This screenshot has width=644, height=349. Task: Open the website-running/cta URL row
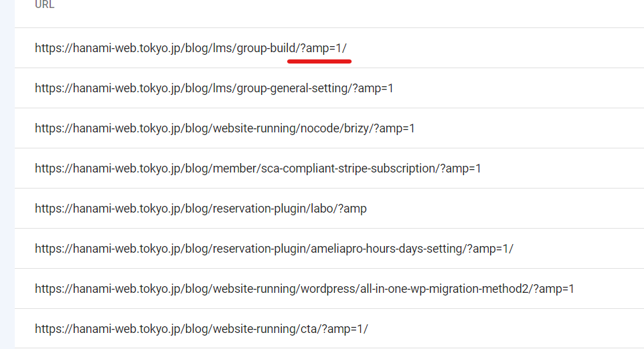201,329
